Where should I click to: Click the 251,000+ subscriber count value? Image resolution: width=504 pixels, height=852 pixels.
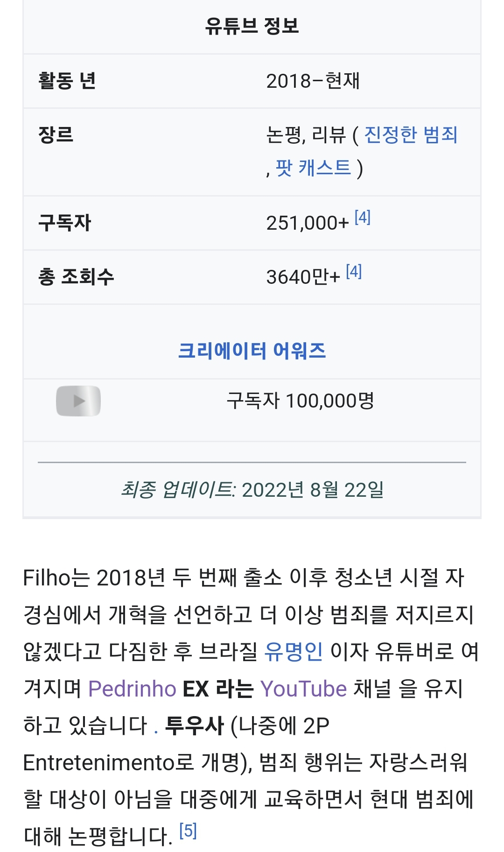pyautogui.click(x=307, y=223)
